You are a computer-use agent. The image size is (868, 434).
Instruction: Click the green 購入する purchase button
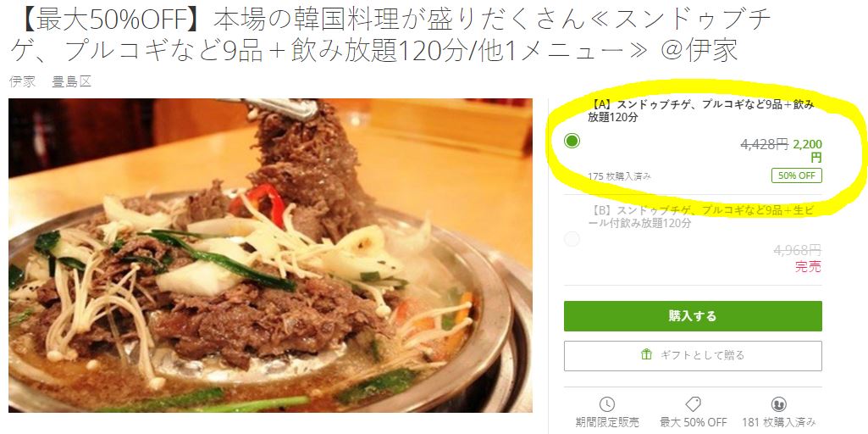coord(693,316)
